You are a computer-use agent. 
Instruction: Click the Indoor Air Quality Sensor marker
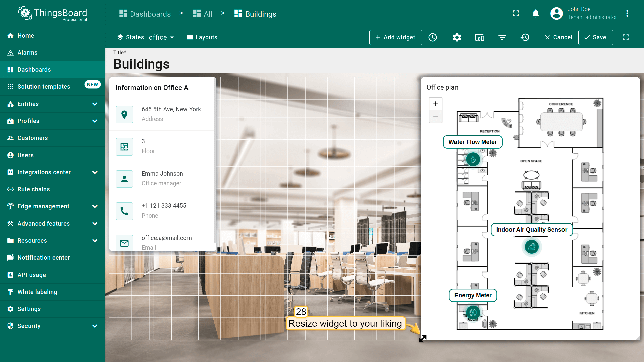[x=532, y=247]
